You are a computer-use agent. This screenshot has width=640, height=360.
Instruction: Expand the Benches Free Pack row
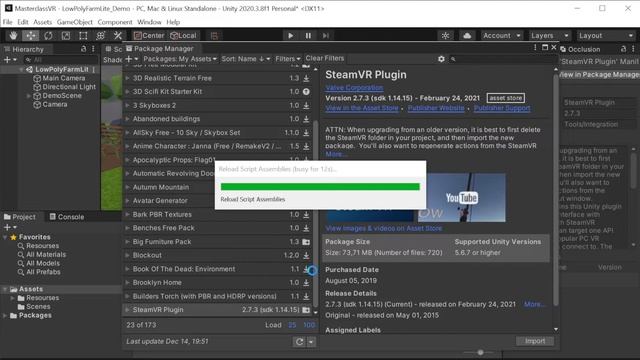(127, 228)
